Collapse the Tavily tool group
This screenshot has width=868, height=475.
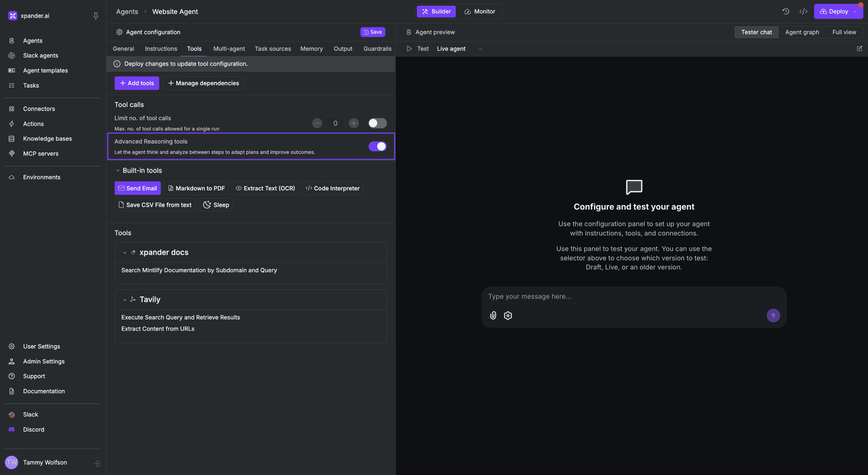coord(125,300)
